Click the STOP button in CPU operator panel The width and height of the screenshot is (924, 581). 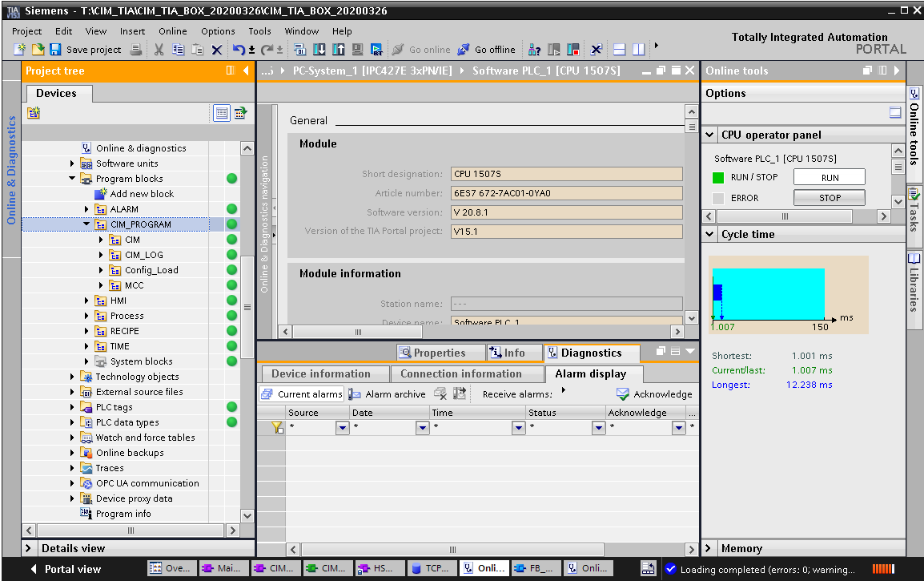coord(830,198)
